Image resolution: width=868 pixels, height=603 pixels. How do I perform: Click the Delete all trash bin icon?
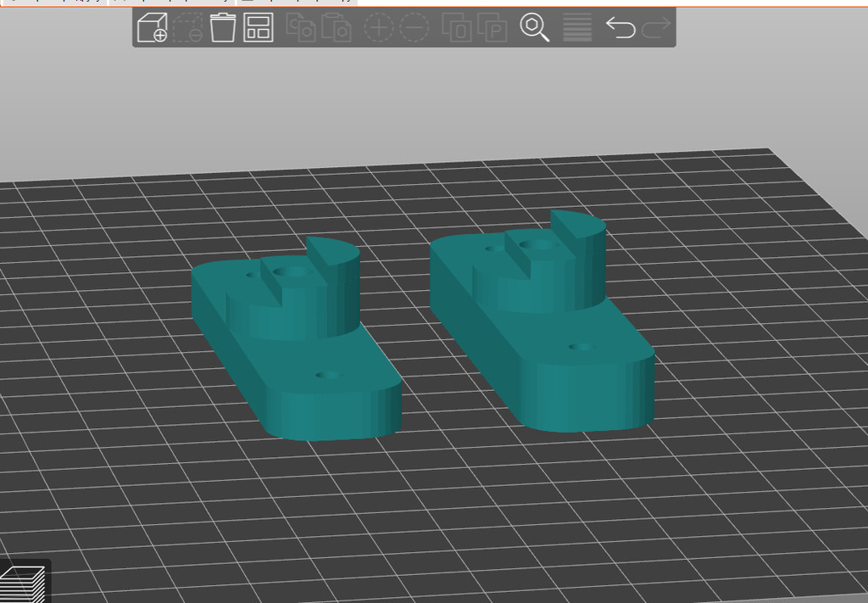[223, 27]
